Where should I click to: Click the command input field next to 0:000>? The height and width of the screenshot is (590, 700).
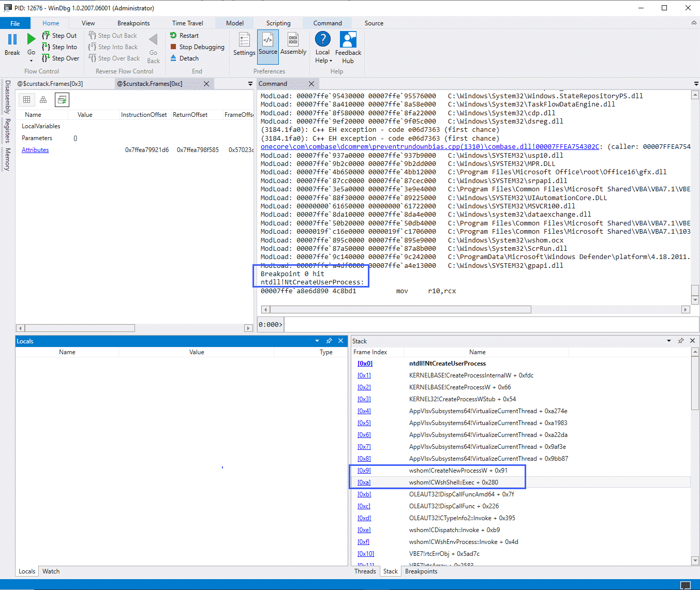pyautogui.click(x=466, y=325)
